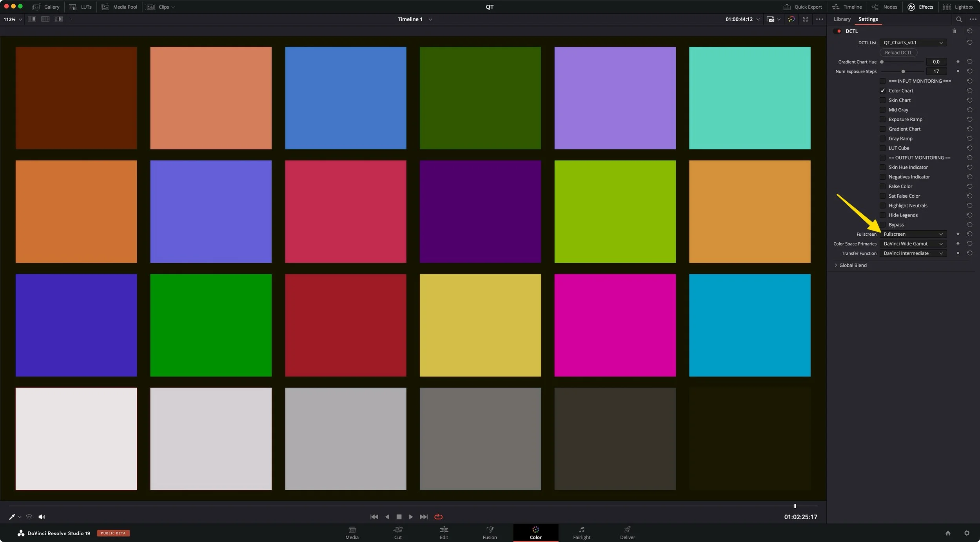Mute audio with the speaker icon

pos(42,517)
